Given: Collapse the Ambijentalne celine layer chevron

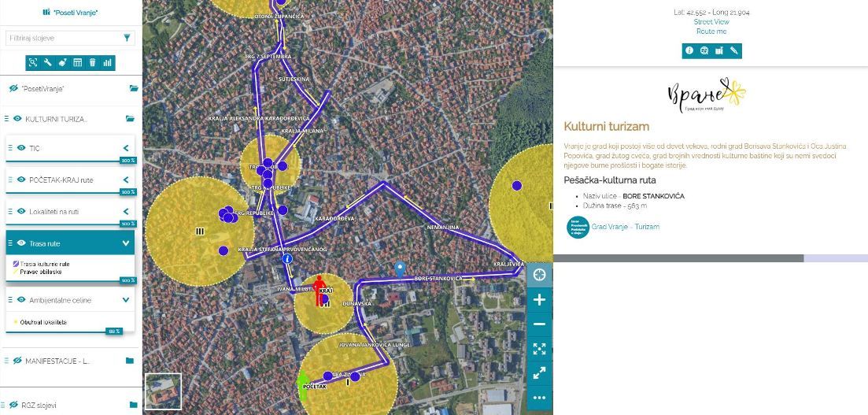Looking at the screenshot, I should (x=125, y=299).
